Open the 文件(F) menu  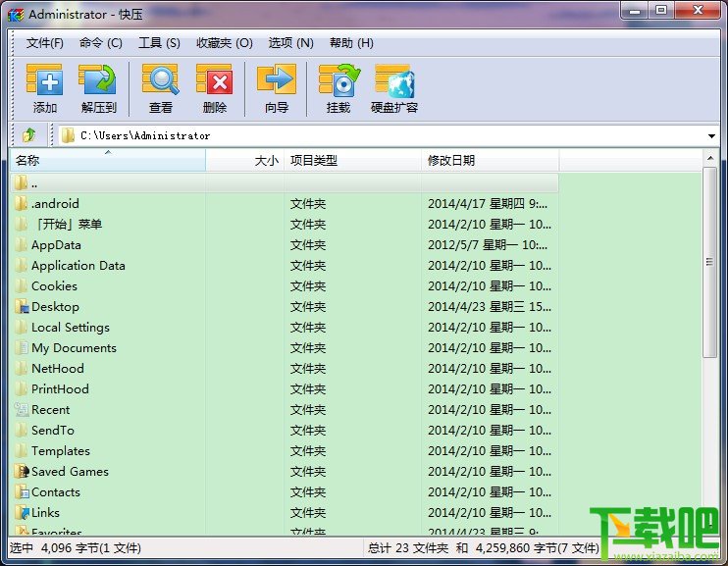44,43
